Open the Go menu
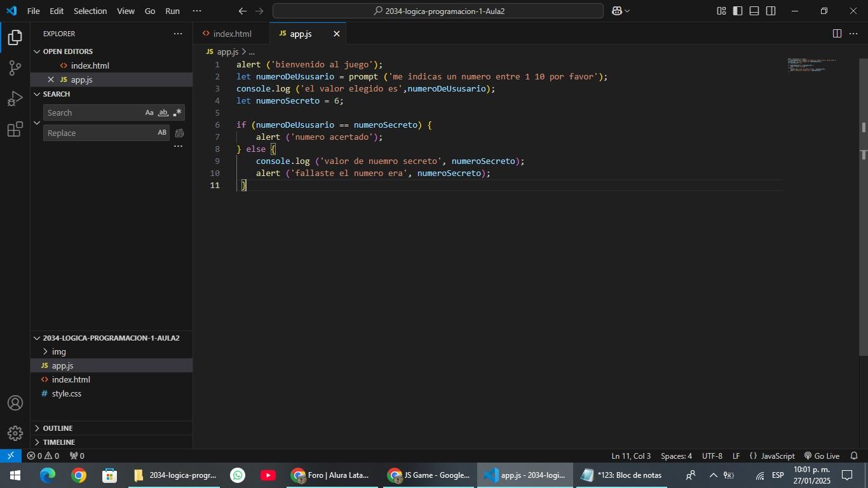868x488 pixels. click(150, 11)
